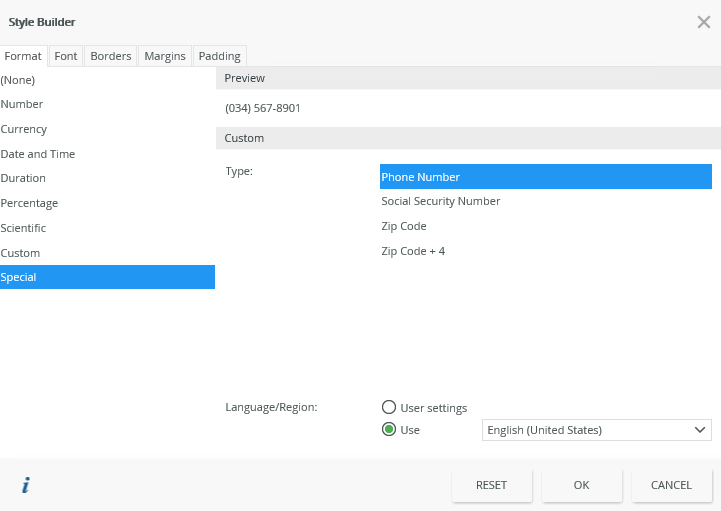Open the English (United States) dropdown
Image resolution: width=721 pixels, height=511 pixels.
(596, 430)
